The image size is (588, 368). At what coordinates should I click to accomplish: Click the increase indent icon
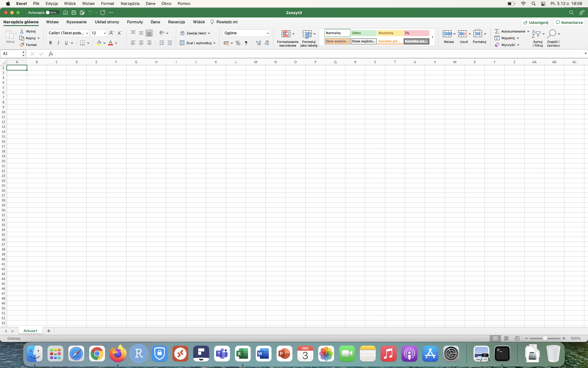pos(170,43)
